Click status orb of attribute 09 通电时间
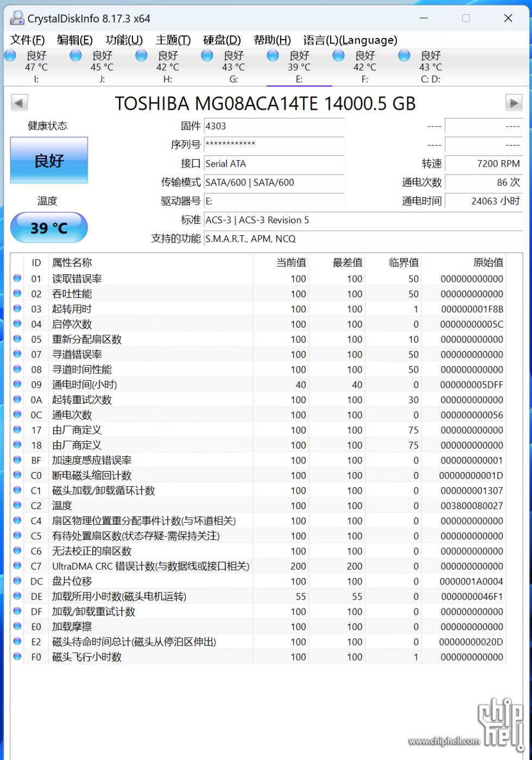 pos(17,384)
